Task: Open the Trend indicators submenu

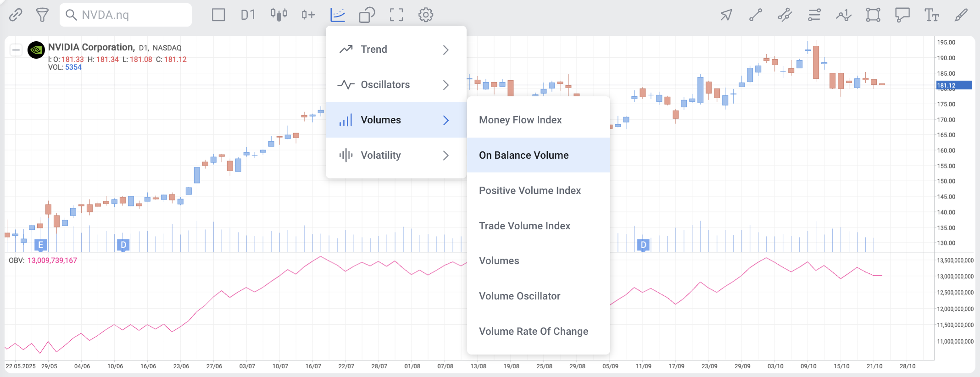Action: click(x=396, y=50)
